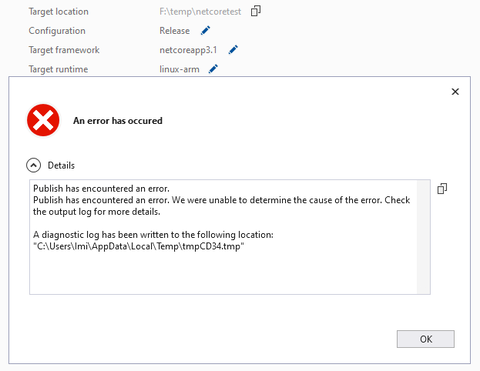The width and height of the screenshot is (480, 371).
Task: Click the Target framework label
Action: click(x=64, y=50)
